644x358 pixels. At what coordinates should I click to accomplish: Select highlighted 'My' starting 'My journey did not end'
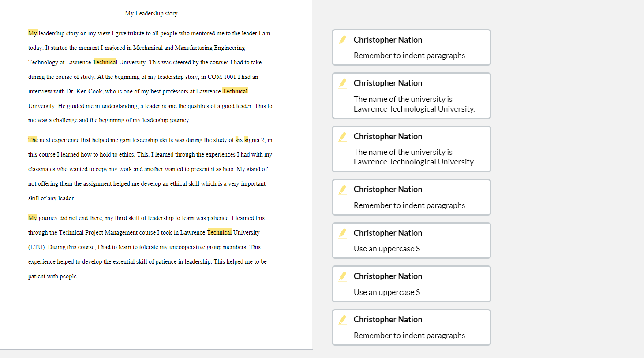pyautogui.click(x=33, y=218)
